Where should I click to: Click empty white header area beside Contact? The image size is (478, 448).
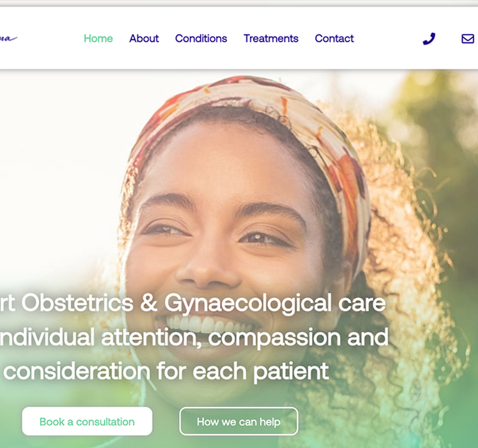[x=387, y=38]
